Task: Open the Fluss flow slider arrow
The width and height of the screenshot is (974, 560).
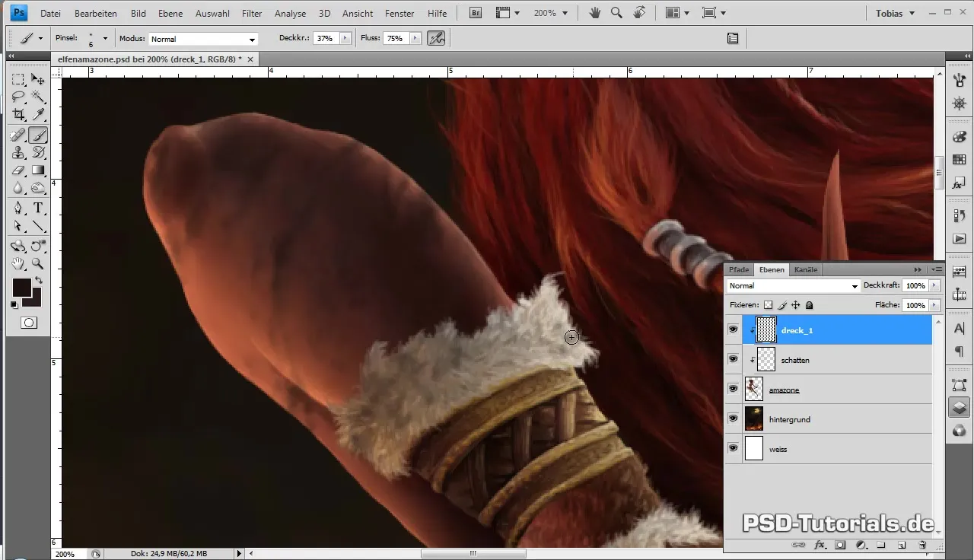Action: click(415, 38)
